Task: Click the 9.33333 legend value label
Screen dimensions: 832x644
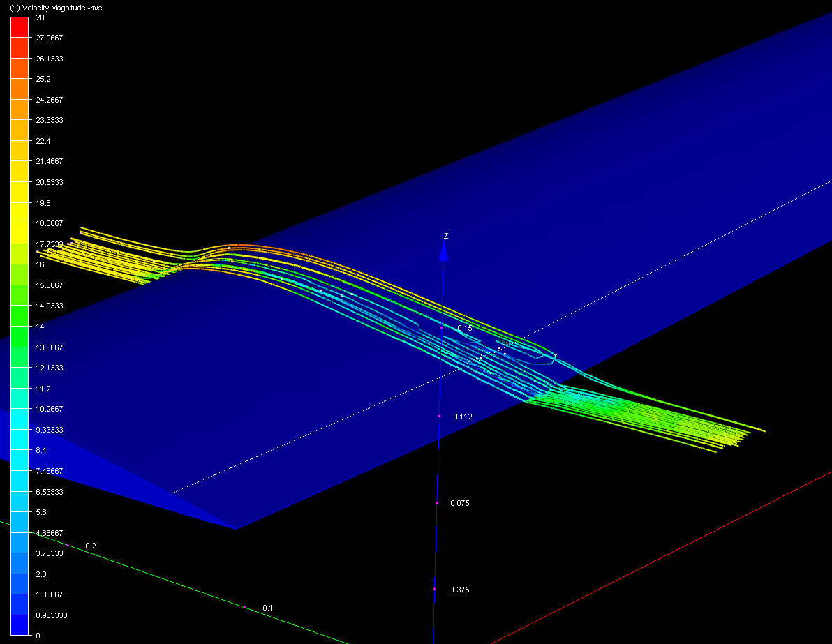Action: (x=50, y=430)
